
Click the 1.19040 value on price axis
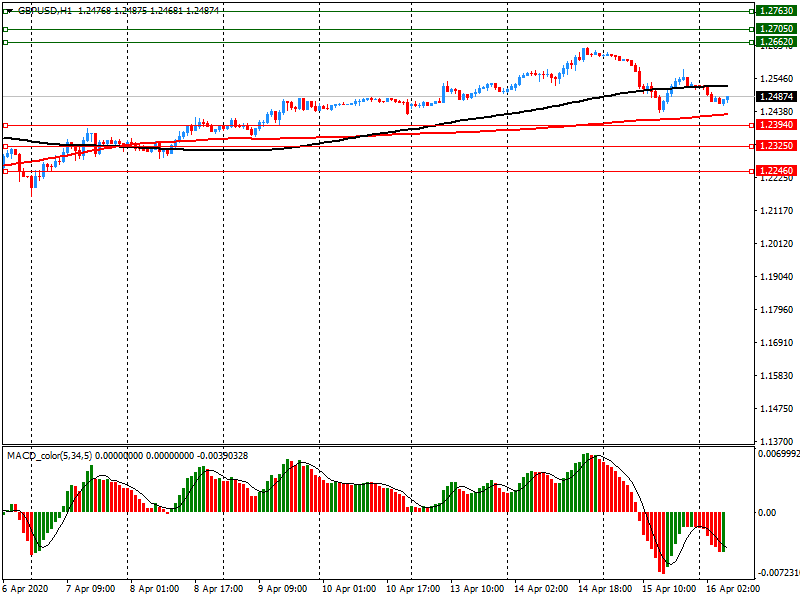click(x=777, y=277)
